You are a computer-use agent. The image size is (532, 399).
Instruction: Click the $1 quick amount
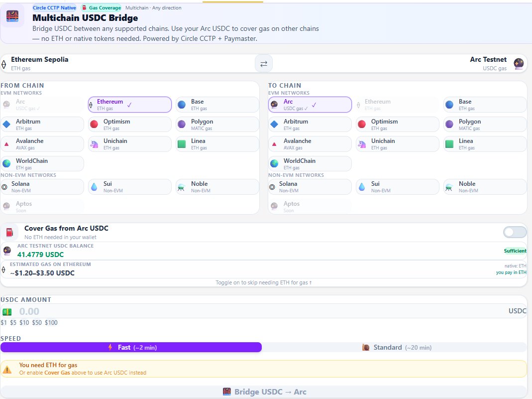click(x=3, y=323)
